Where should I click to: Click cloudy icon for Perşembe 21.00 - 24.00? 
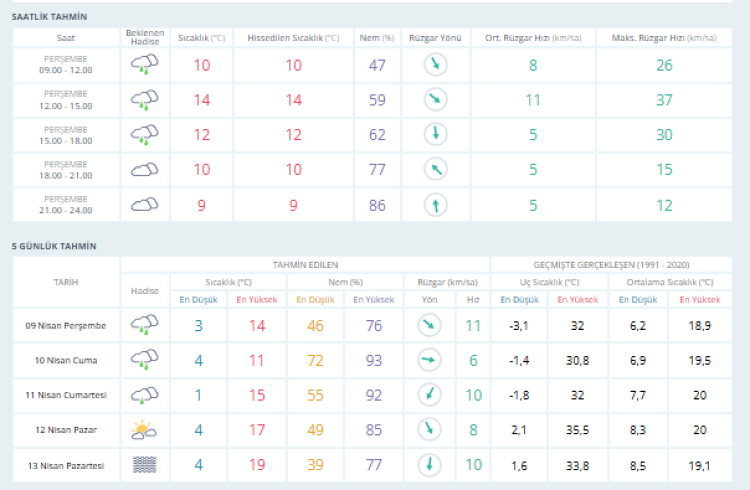click(144, 205)
